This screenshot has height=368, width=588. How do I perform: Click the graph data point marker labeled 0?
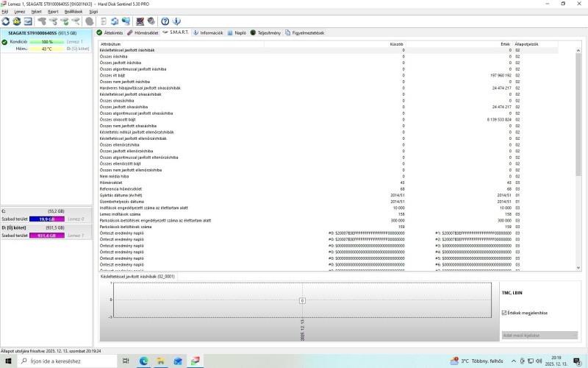[x=302, y=300]
